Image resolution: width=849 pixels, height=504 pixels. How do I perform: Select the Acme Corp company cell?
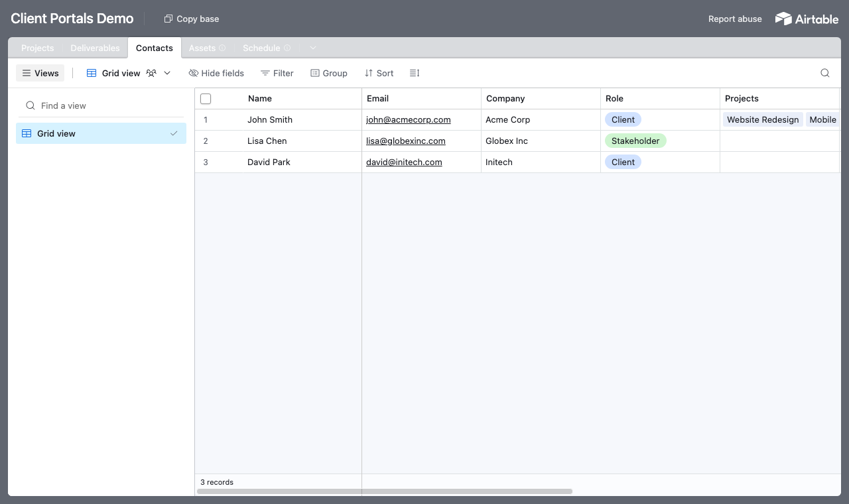541,120
